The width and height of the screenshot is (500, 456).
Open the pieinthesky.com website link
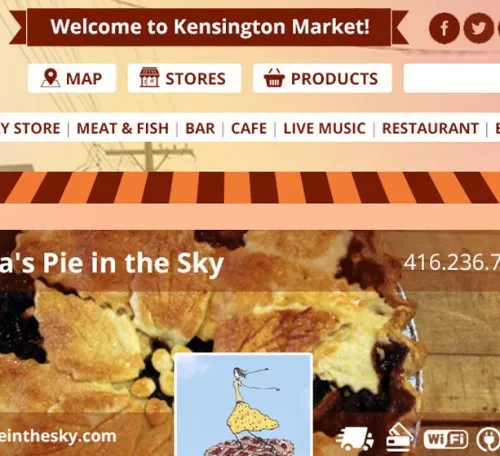[58, 436]
